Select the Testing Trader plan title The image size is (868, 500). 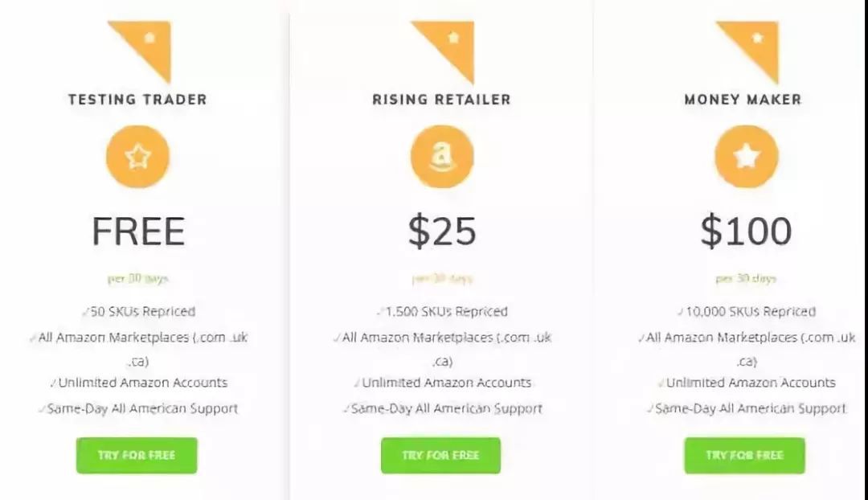tap(137, 100)
